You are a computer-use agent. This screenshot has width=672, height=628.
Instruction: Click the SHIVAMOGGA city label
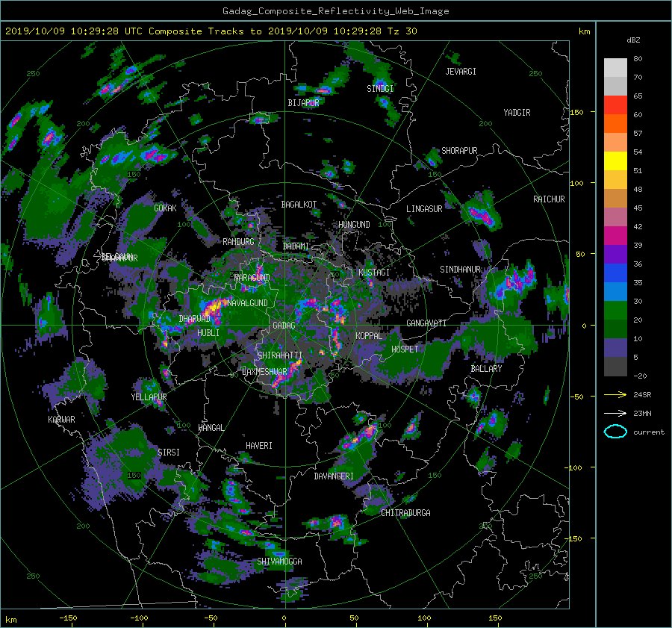click(x=279, y=562)
